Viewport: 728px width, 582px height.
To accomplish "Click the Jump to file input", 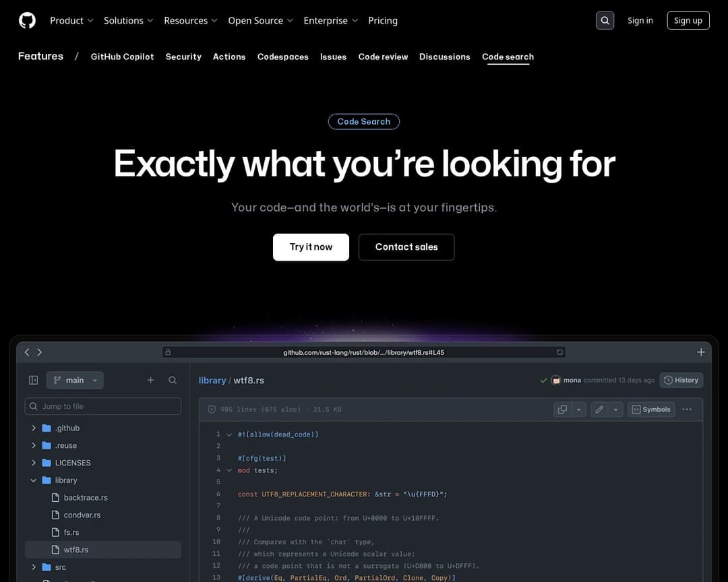I will click(x=102, y=406).
